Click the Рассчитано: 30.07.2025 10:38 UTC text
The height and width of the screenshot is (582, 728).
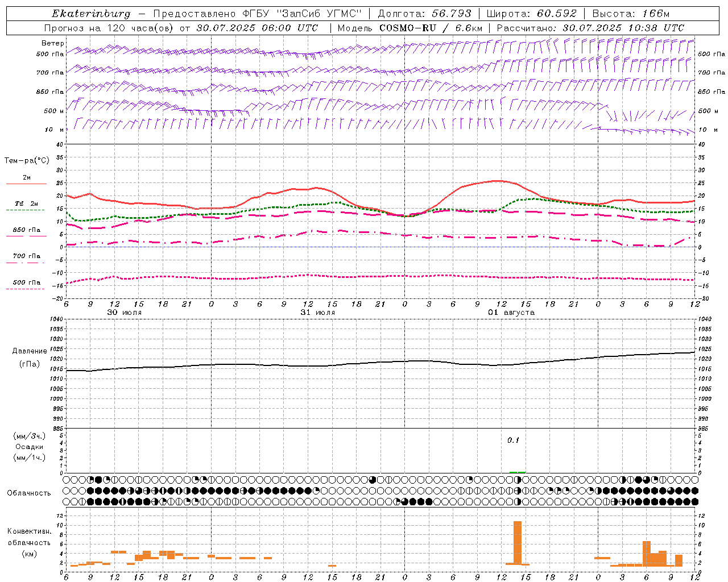tap(590, 28)
